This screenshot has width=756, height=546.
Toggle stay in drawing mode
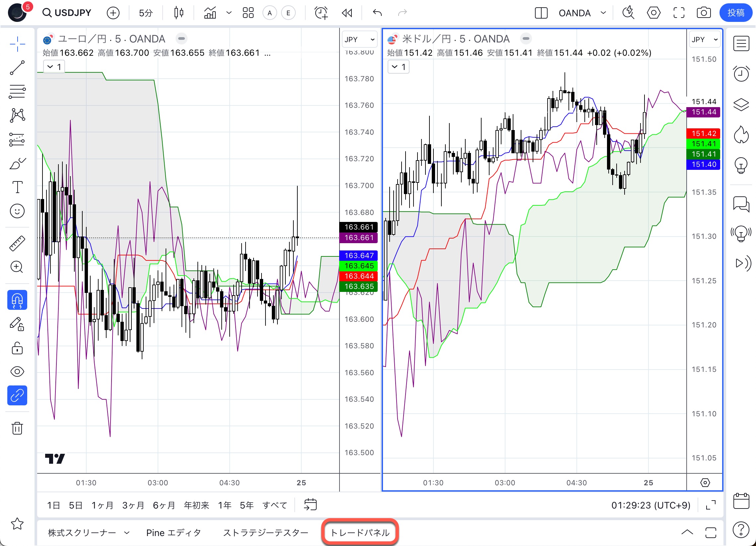17,324
